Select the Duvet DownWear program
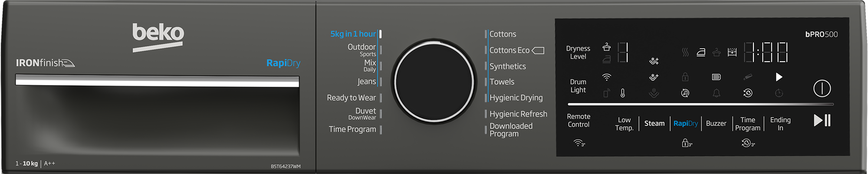This screenshot has height=174, width=868. (x=362, y=114)
